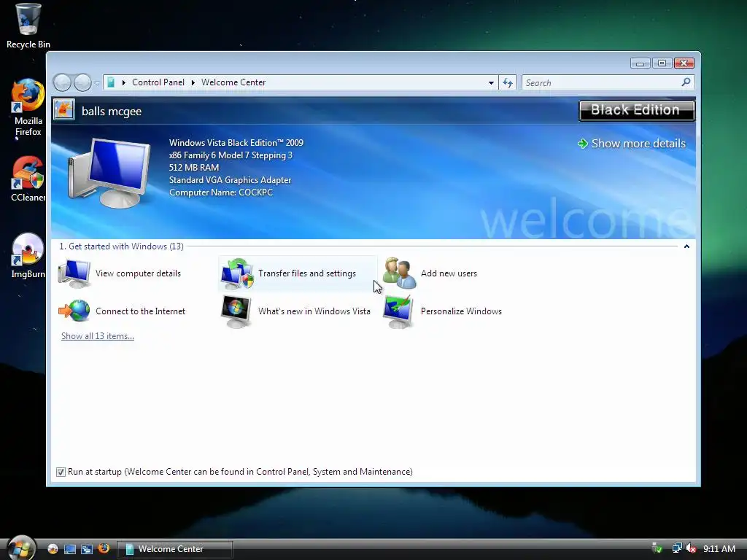Viewport: 747px width, 560px height.
Task: Click the Welcome Center taskbar button
Action: click(175, 548)
